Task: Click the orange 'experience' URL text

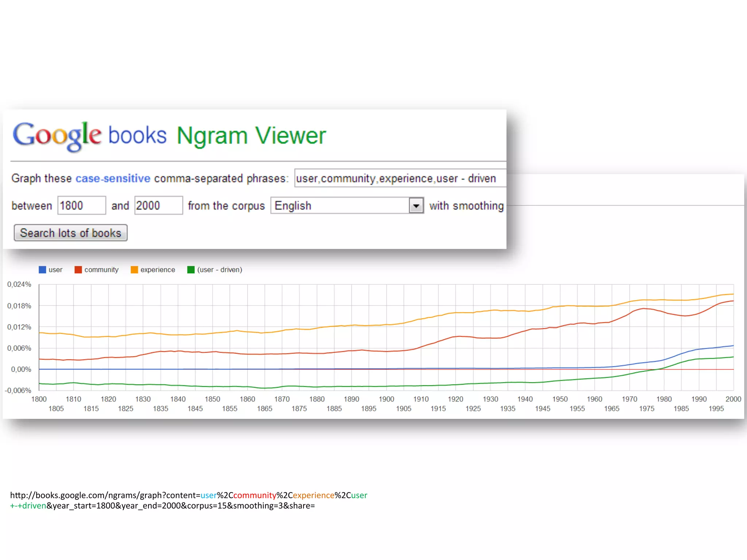Action: (x=314, y=495)
